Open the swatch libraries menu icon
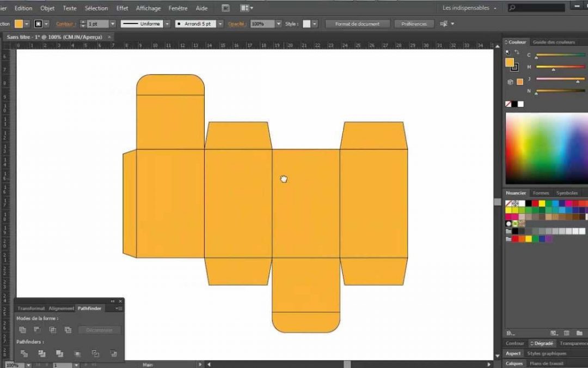Viewport: 588px width, 368px height. tap(510, 333)
